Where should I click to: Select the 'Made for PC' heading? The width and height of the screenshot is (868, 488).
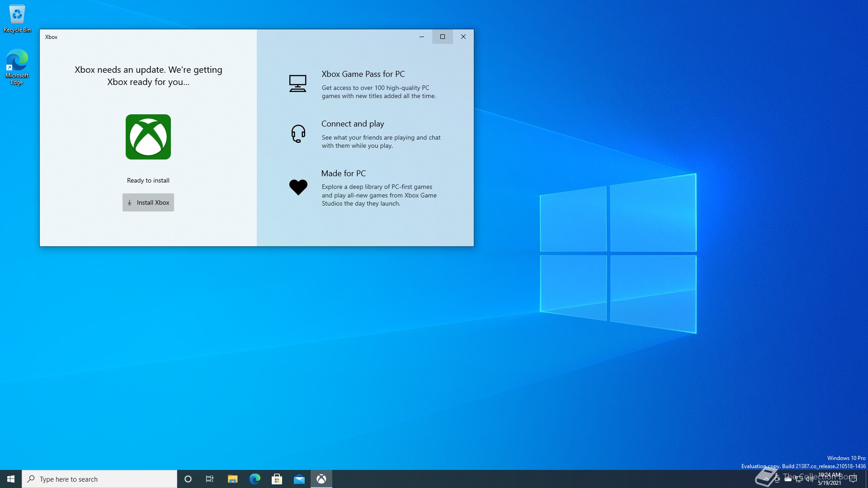pos(343,174)
